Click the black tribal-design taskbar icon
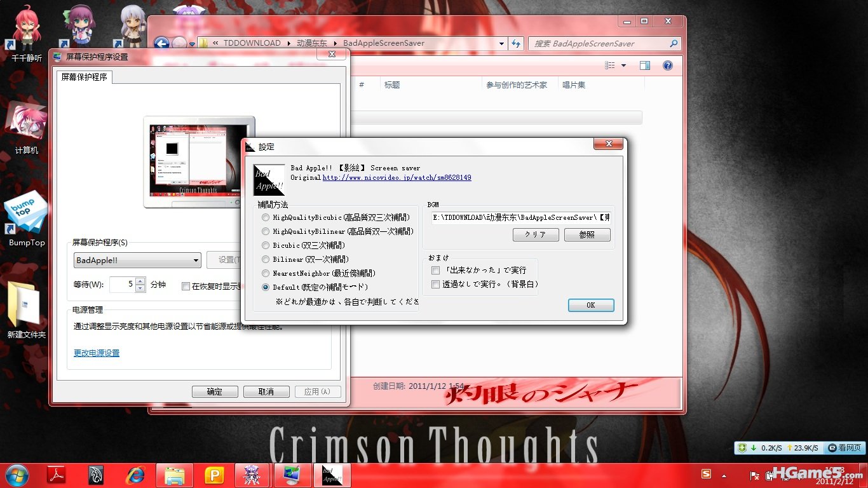 [97, 475]
